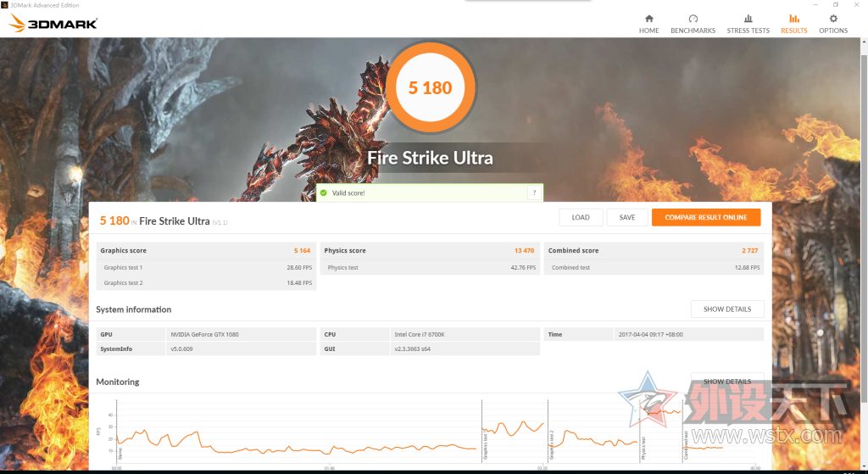Minimize the 3DMark window
This screenshot has width=868, height=474.
click(x=815, y=5)
